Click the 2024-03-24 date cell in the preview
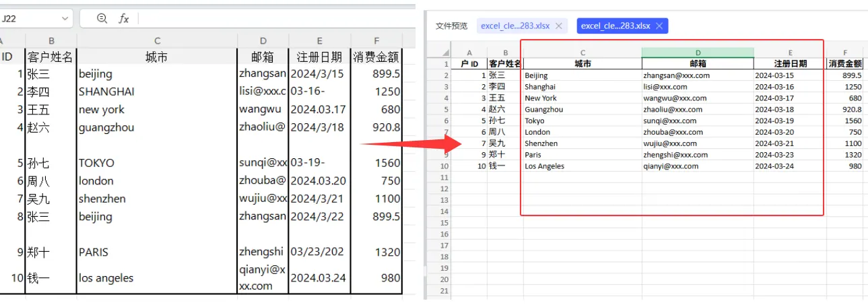Viewport: 868px width, 307px height. tap(790, 166)
